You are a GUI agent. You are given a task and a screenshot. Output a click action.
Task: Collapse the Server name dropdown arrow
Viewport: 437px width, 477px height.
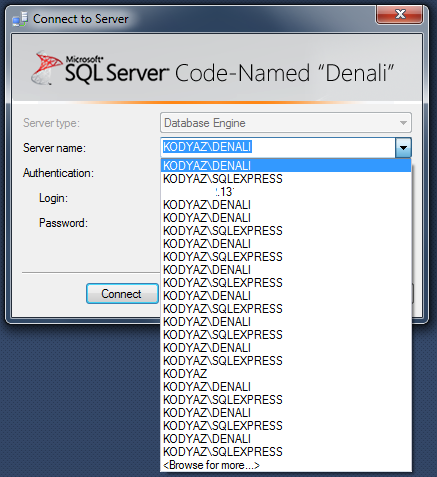pyautogui.click(x=403, y=147)
